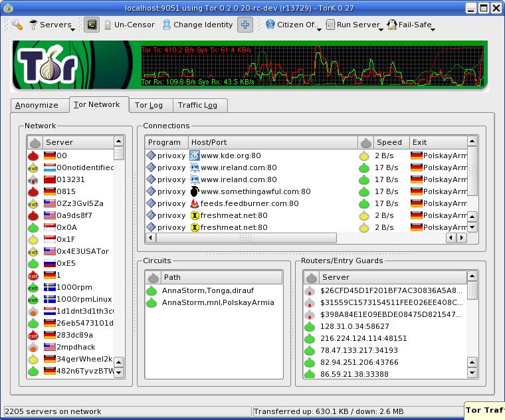Click the Russian flag beside 0xE5
This screenshot has height=420, width=505.
50,263
